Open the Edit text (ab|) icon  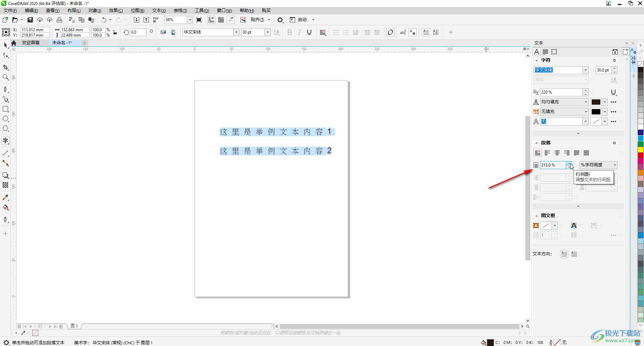402,32
